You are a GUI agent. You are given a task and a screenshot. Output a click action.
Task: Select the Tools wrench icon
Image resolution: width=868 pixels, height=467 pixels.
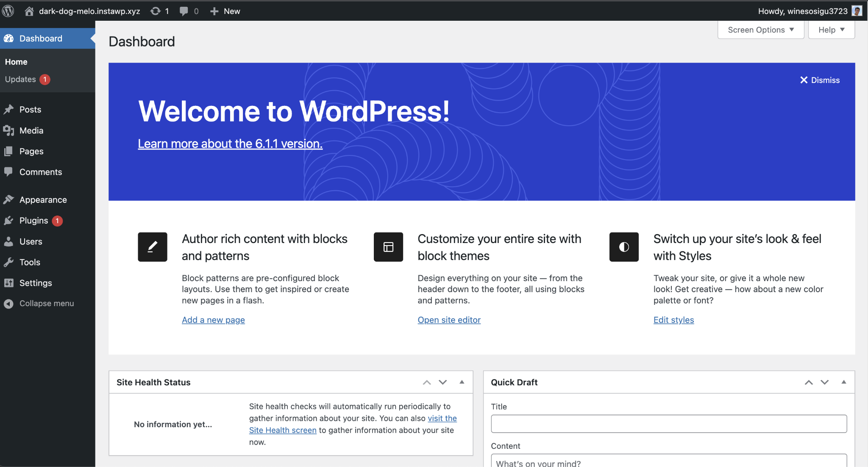coord(9,262)
